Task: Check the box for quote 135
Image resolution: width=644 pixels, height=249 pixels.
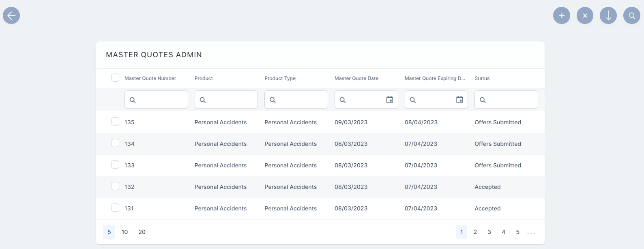Action: (115, 121)
